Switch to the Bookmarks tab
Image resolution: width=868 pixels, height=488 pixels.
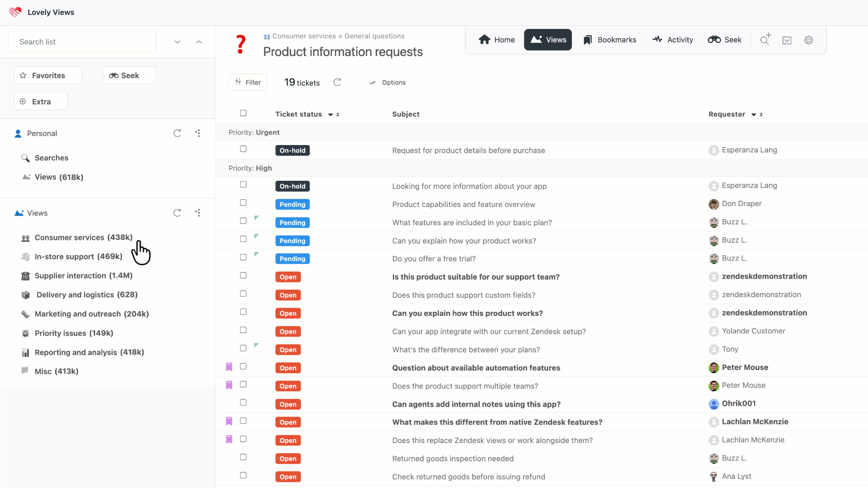coord(609,40)
